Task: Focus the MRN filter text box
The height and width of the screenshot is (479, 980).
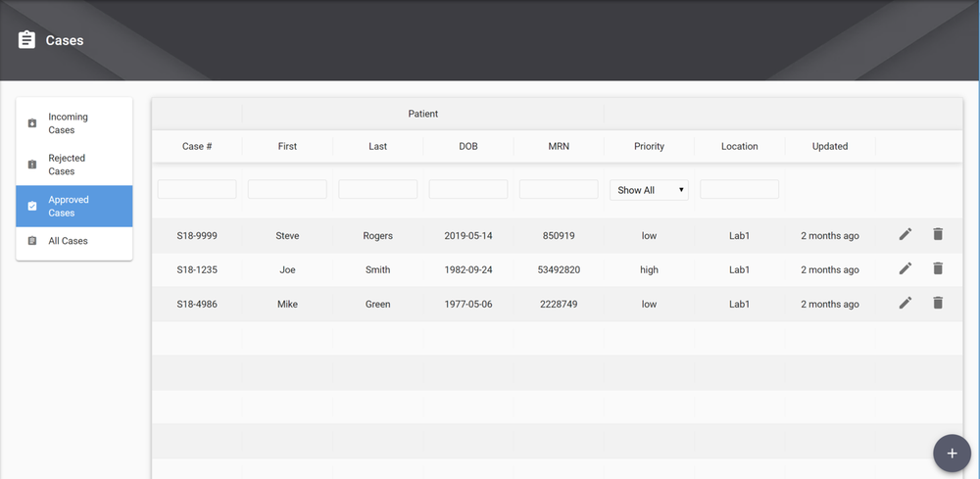Action: (559, 189)
